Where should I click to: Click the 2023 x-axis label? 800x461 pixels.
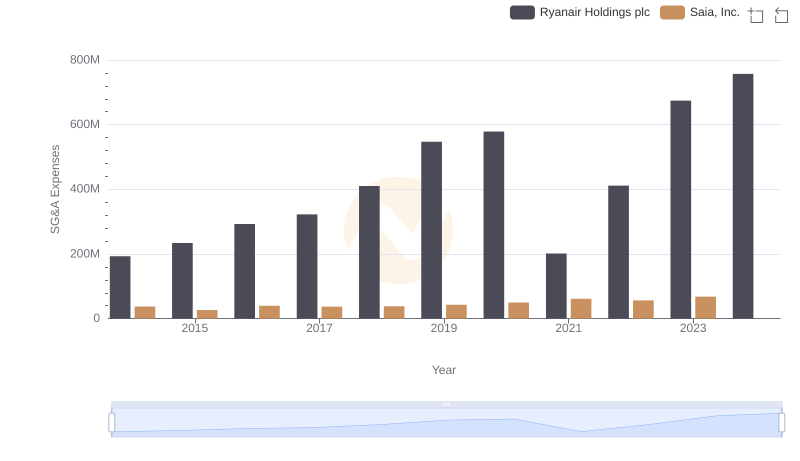(693, 328)
